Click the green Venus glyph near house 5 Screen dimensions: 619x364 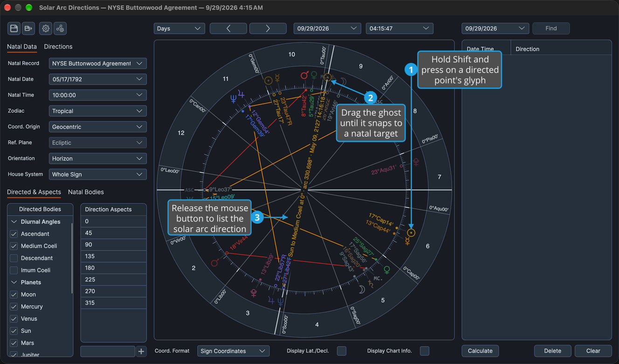[386, 270]
